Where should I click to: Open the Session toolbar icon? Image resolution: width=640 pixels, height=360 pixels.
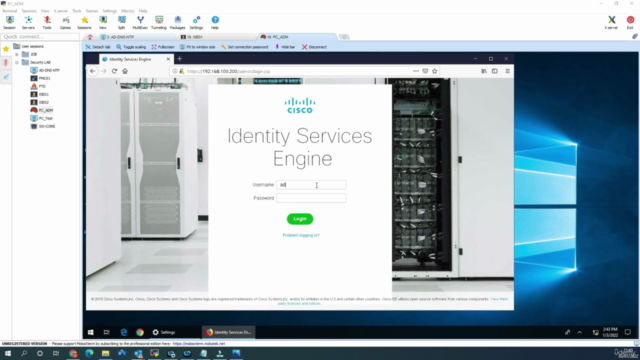coord(9,22)
